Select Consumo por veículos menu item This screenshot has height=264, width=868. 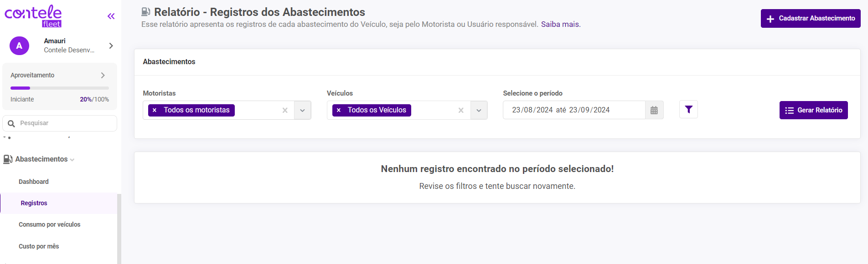point(49,224)
